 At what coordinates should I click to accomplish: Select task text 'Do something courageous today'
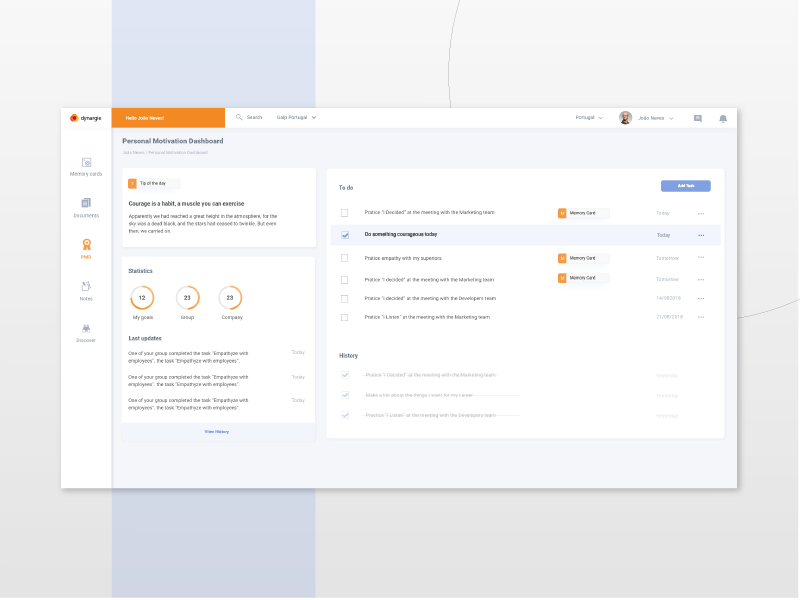click(401, 235)
